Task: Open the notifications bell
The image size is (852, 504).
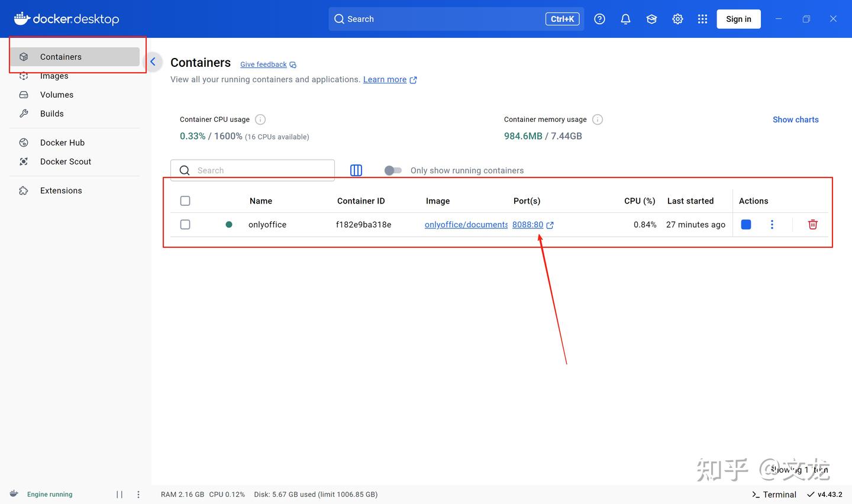Action: coord(625,19)
